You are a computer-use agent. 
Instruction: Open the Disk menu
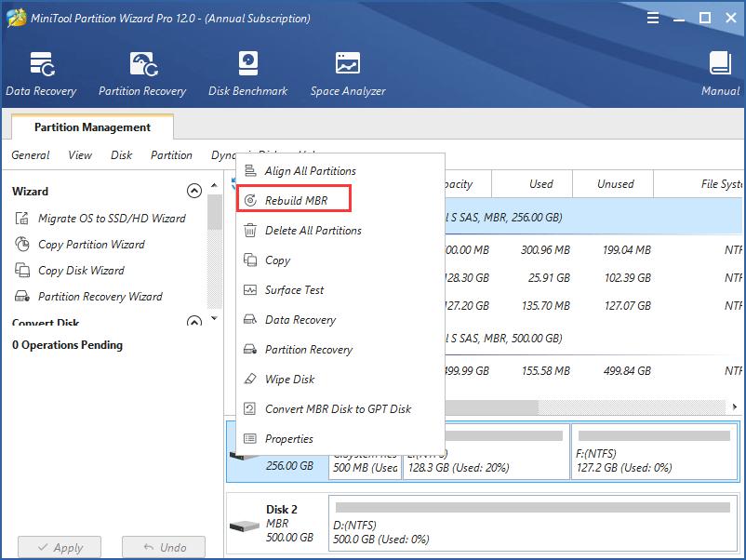click(121, 155)
